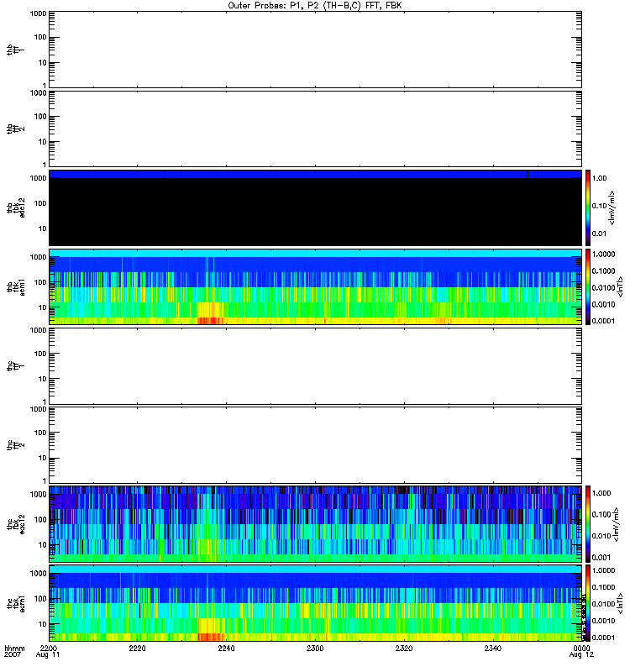The image size is (630, 672).
Task: Click the '2320' time axis label
Action: coord(404,648)
